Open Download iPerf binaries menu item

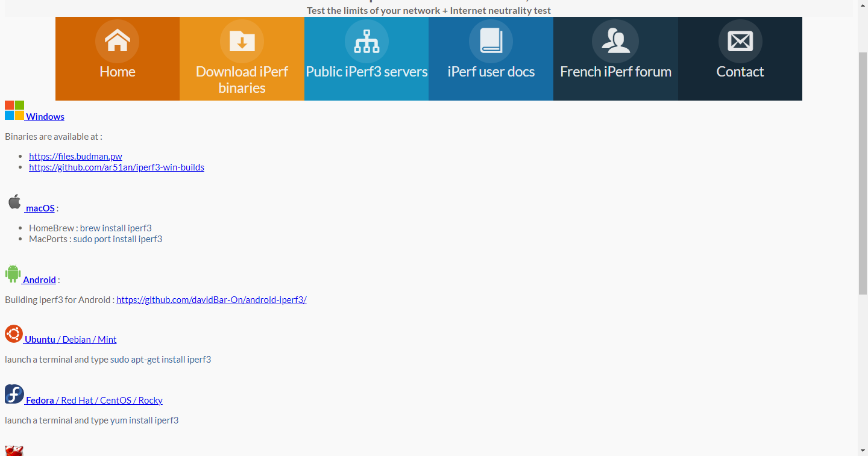(x=242, y=58)
